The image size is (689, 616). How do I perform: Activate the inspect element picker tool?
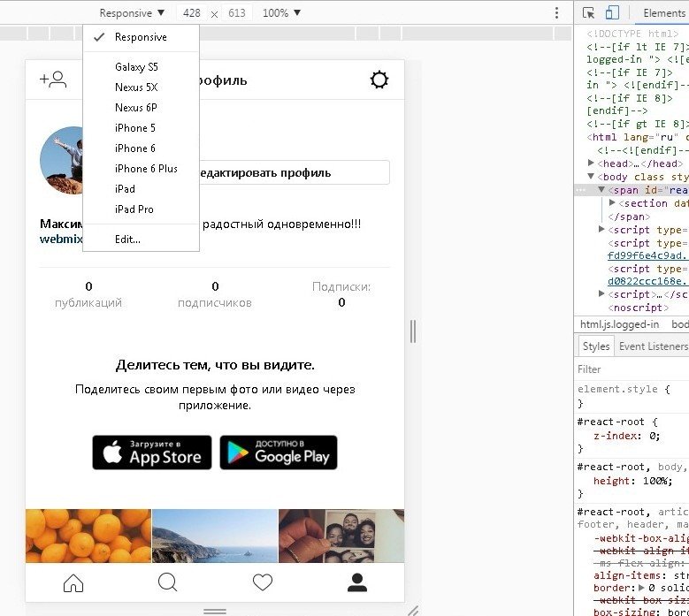589,12
